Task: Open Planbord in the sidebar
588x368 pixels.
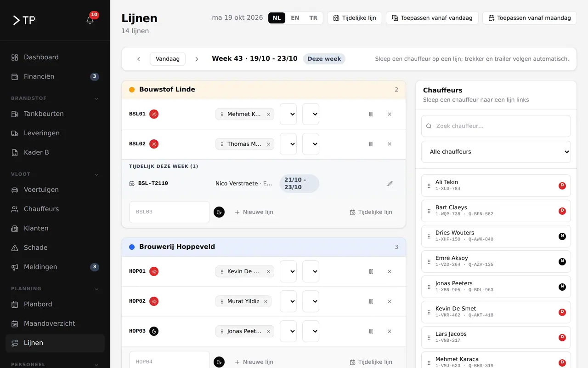Action: click(x=55, y=305)
